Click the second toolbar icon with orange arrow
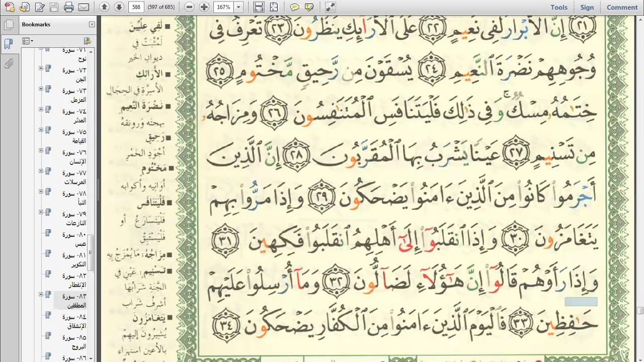Viewport: 644px width, 362px height. [25, 7]
